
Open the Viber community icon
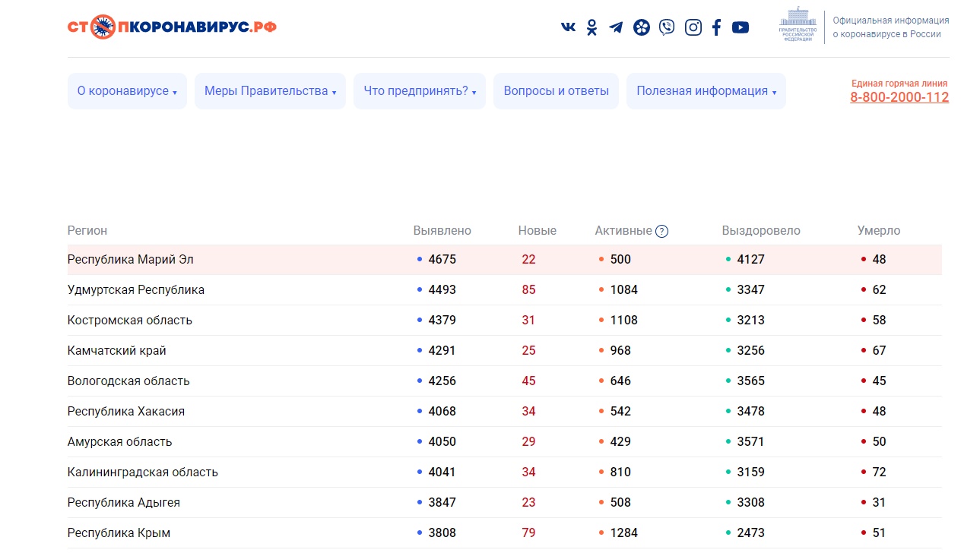pos(667,27)
